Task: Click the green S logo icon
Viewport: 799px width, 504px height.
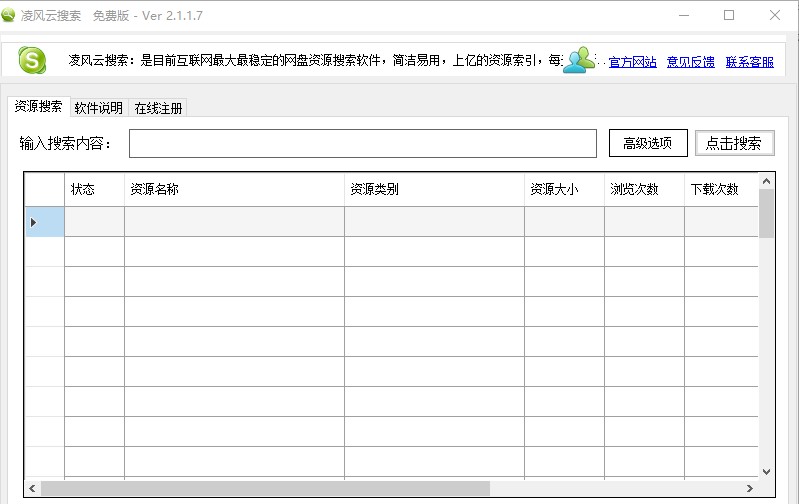Action: click(x=32, y=60)
